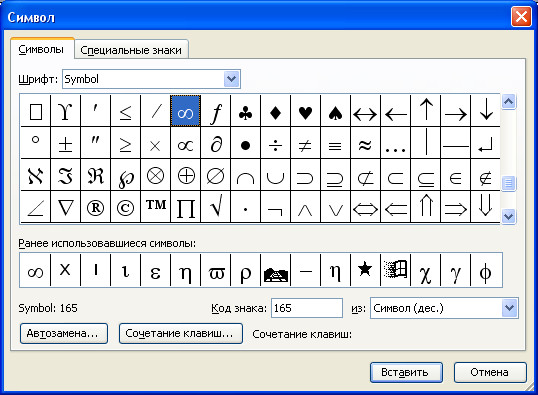Select the identical-to triple bar symbol

point(336,143)
